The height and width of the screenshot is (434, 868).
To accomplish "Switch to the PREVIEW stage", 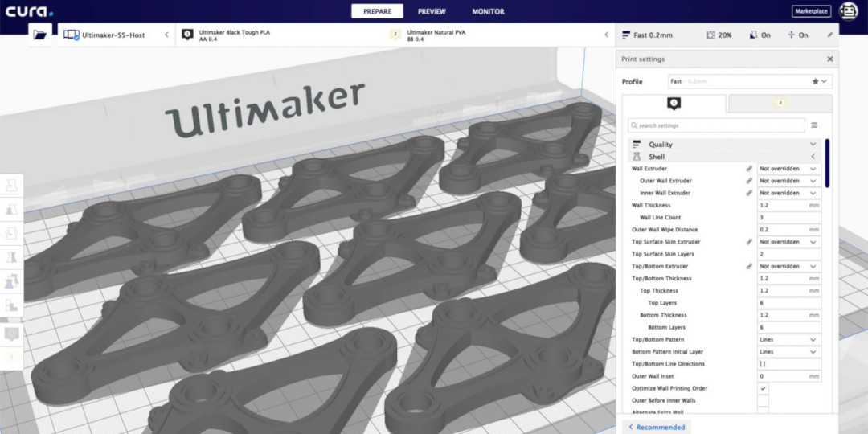I will tap(432, 11).
